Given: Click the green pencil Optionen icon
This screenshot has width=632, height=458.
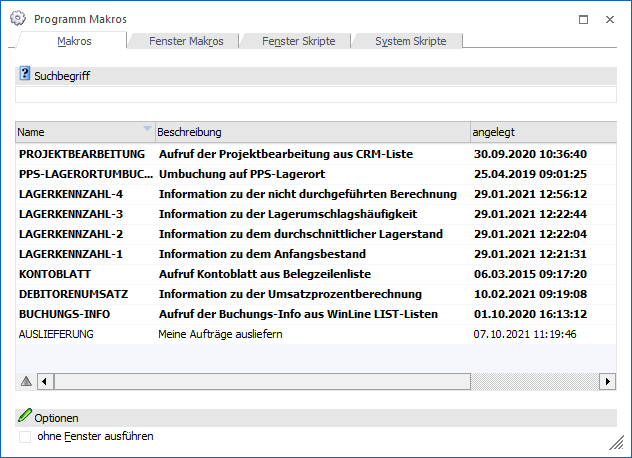Looking at the screenshot, I should tap(25, 417).
